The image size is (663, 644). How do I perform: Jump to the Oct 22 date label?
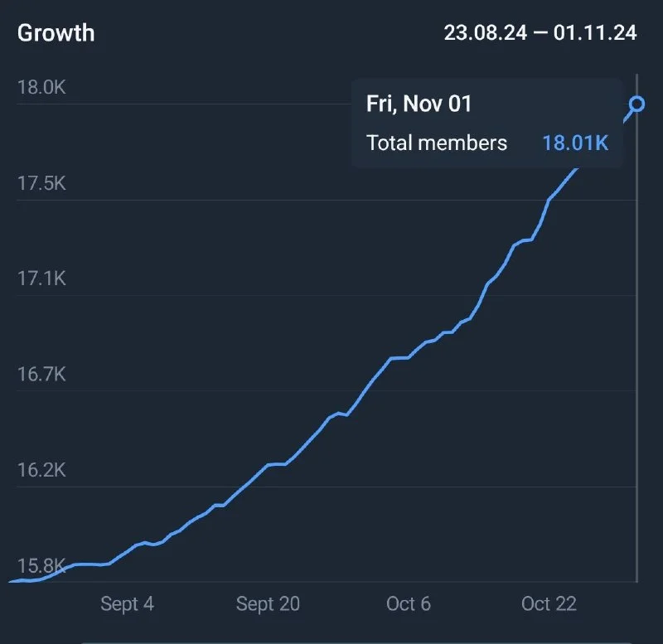pyautogui.click(x=549, y=603)
